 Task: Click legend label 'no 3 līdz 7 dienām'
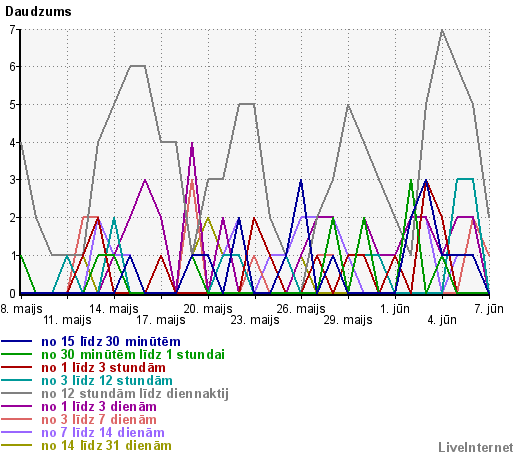pyautogui.click(x=99, y=420)
